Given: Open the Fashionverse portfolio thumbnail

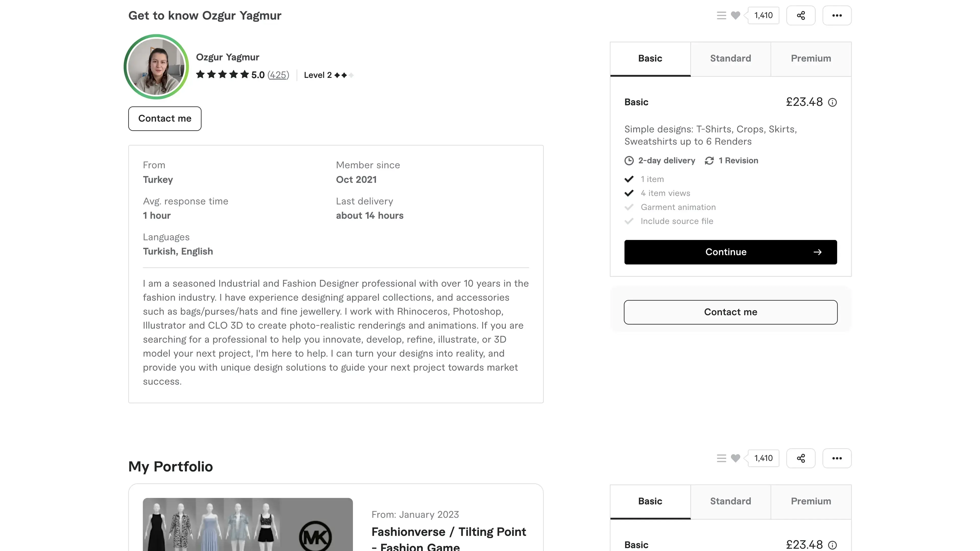Looking at the screenshot, I should [248, 524].
